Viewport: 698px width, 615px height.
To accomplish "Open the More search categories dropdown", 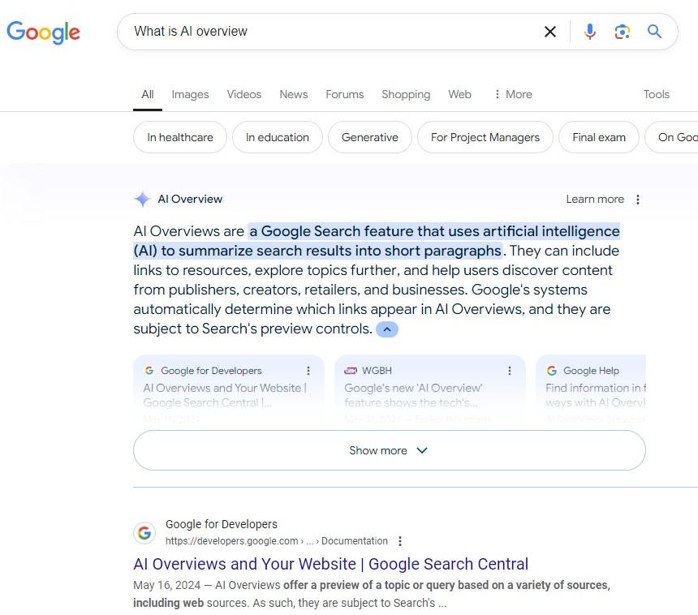I will (x=513, y=94).
